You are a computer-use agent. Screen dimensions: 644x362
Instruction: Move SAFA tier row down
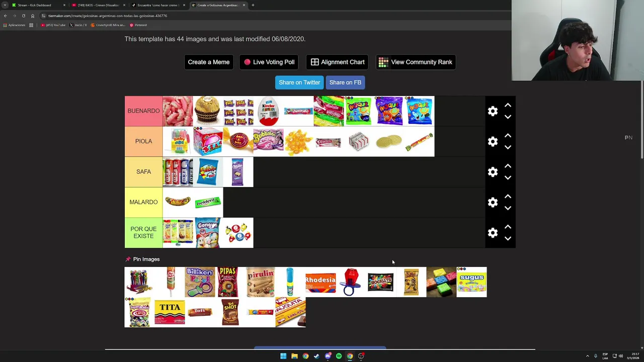[508, 177]
